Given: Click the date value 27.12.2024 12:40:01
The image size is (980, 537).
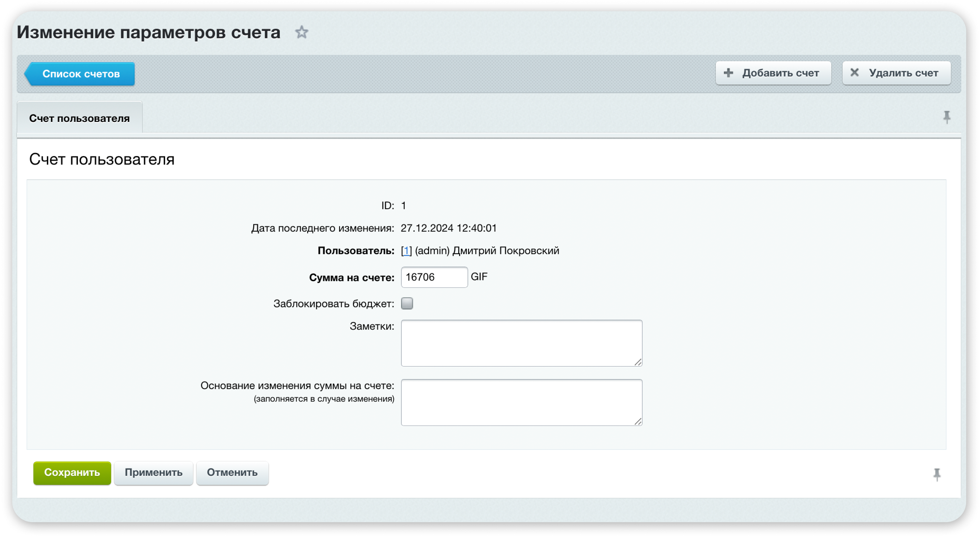Looking at the screenshot, I should pyautogui.click(x=449, y=228).
